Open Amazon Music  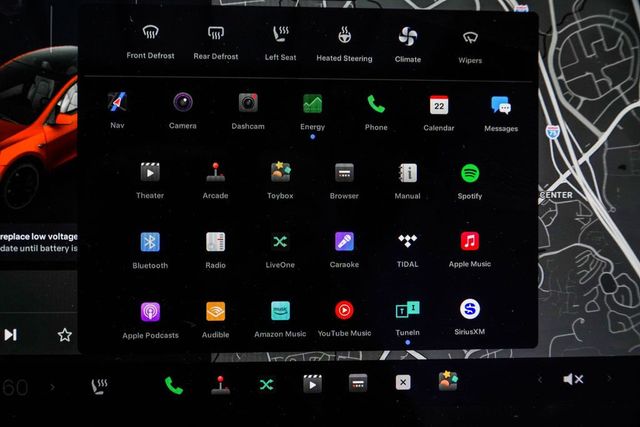click(x=280, y=319)
